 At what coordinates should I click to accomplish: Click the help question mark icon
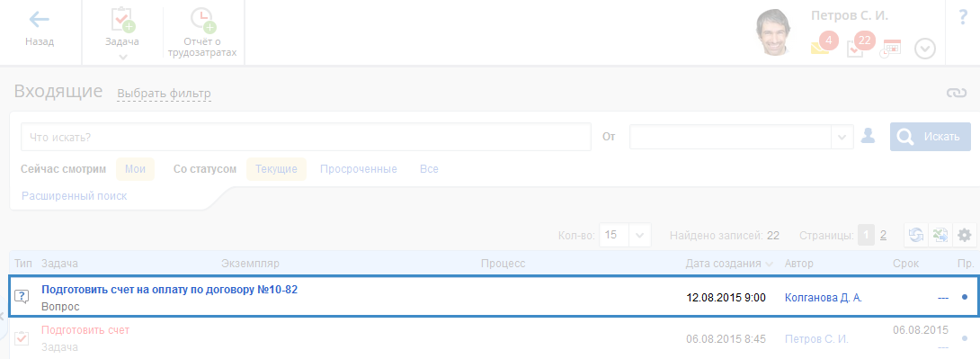click(963, 17)
